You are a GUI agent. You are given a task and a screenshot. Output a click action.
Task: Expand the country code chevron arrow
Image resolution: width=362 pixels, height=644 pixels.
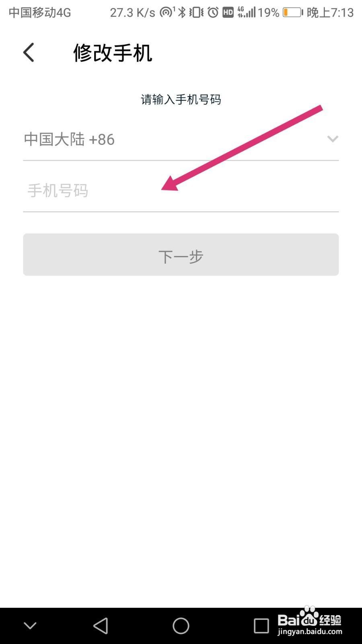[x=333, y=139]
